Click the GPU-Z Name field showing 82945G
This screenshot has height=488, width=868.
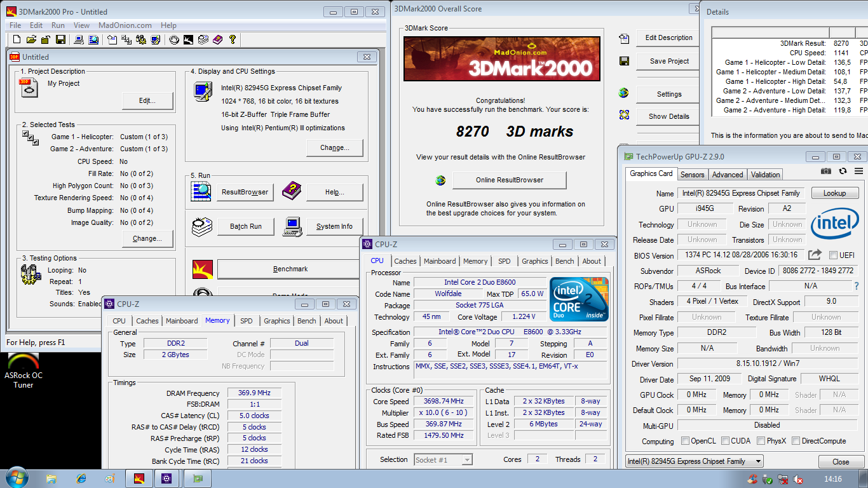(741, 193)
